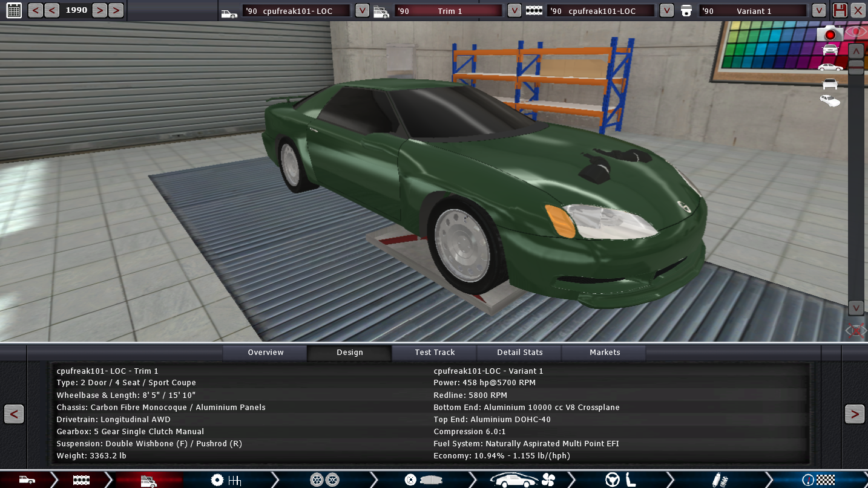Open the suspension spring step
This screenshot has width=868, height=488.
point(719,480)
